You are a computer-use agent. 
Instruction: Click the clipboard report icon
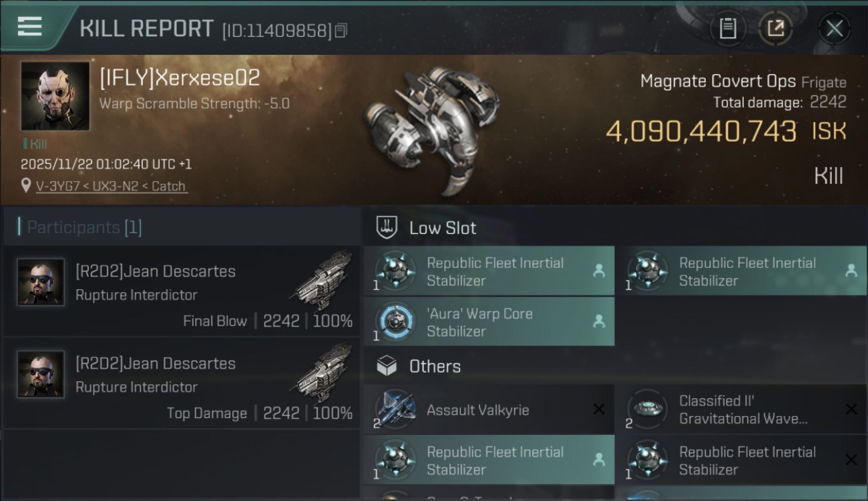[728, 29]
